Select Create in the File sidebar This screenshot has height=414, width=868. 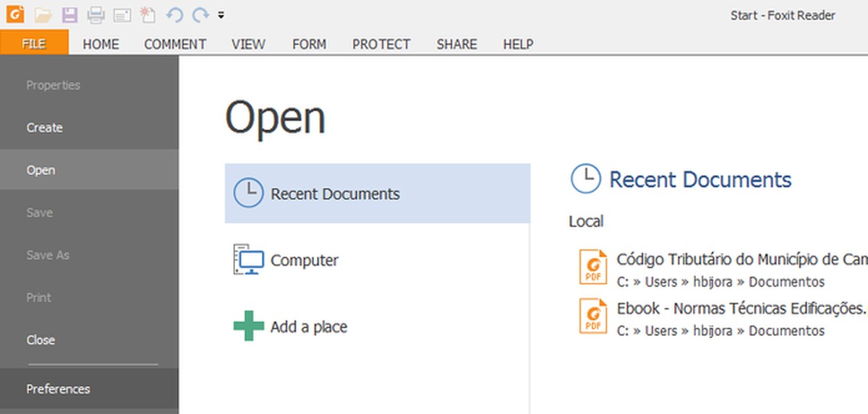point(89,128)
